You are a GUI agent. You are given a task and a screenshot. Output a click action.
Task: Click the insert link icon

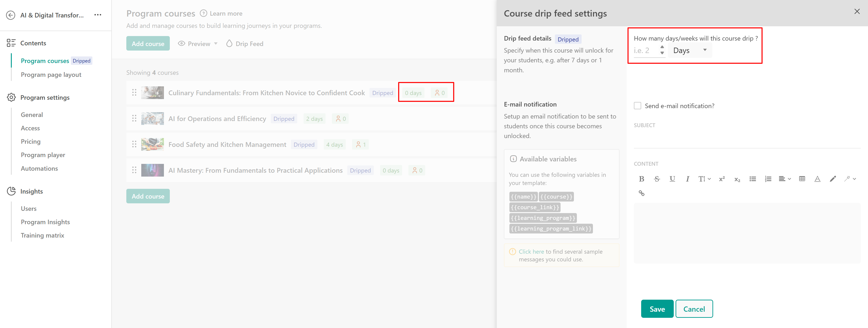click(x=641, y=193)
